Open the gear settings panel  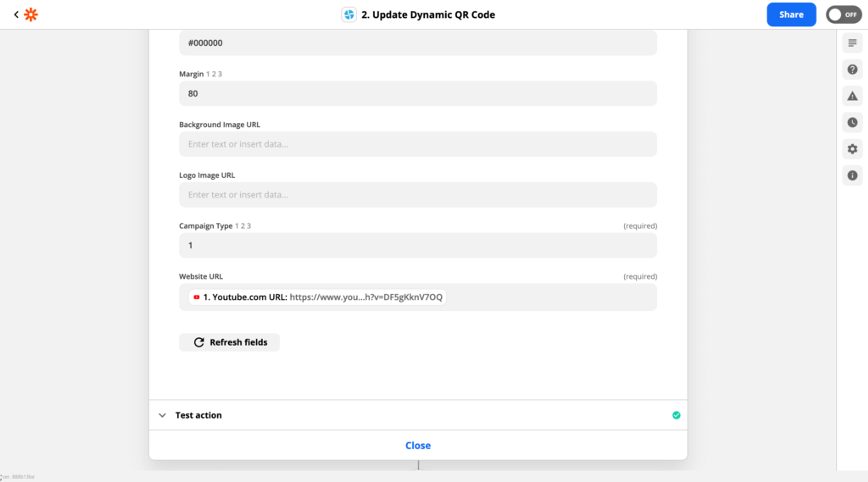(x=852, y=149)
